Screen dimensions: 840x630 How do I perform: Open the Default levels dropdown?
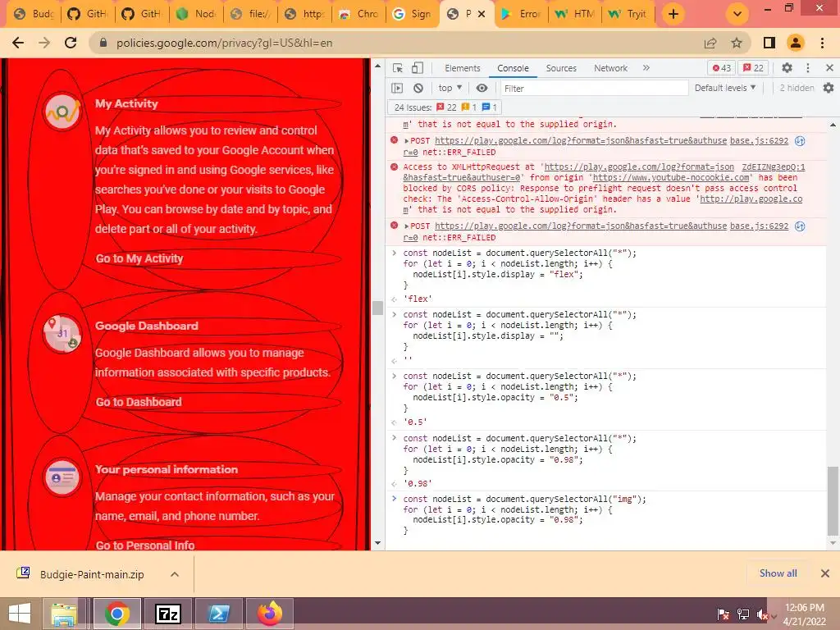pos(725,88)
